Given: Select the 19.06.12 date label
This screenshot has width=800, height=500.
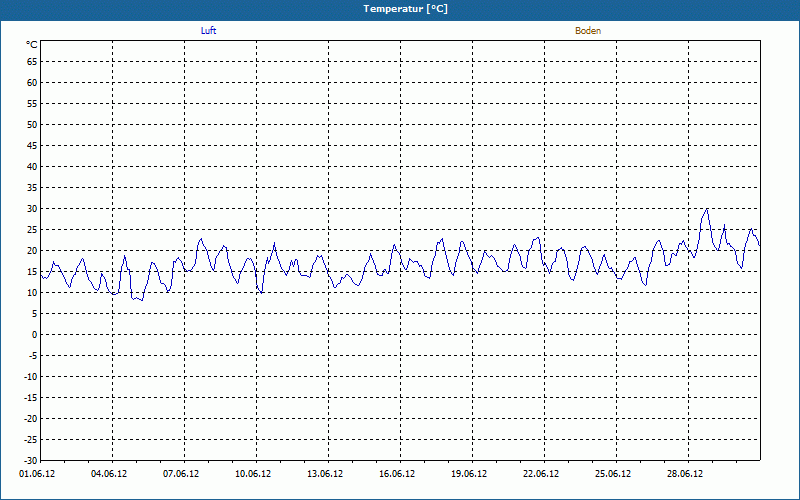Looking at the screenshot, I should pos(469,474).
